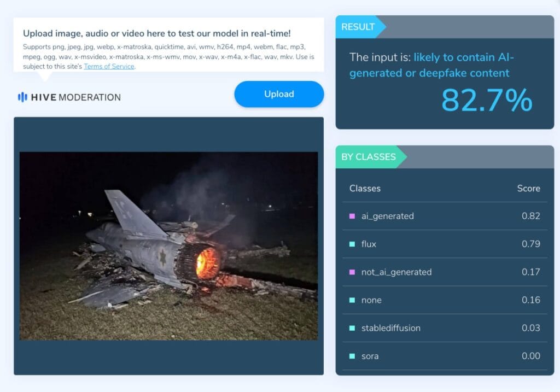Click the Score column header
The width and height of the screenshot is (560, 392).
click(529, 189)
